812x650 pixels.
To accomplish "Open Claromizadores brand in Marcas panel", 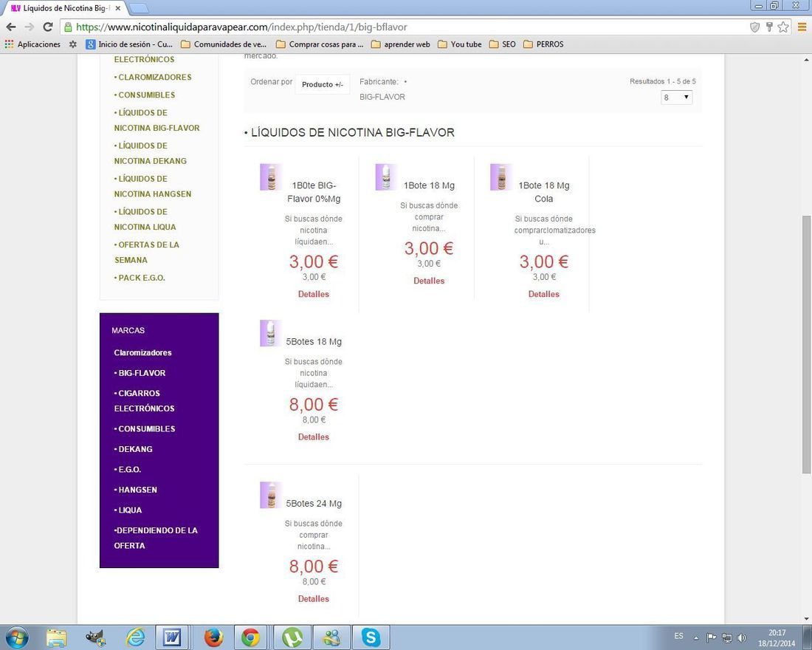I will pyautogui.click(x=143, y=352).
